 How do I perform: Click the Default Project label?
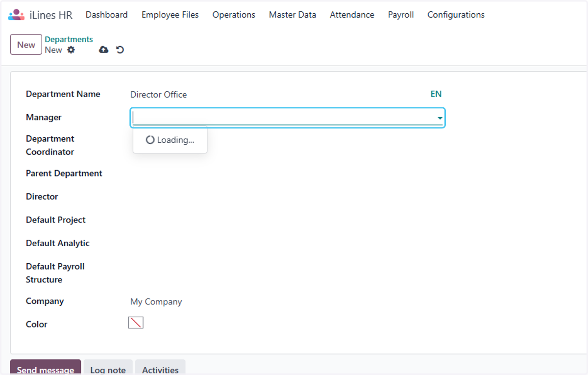[56, 220]
